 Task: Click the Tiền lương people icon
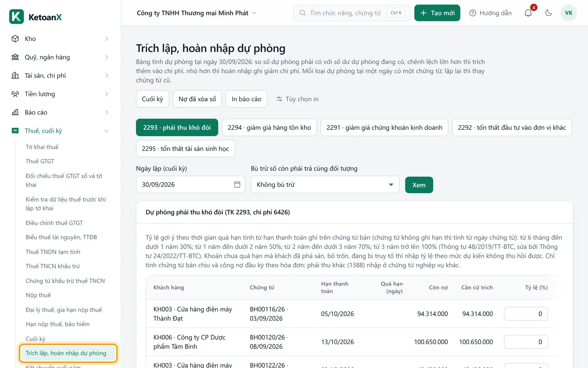15,94
